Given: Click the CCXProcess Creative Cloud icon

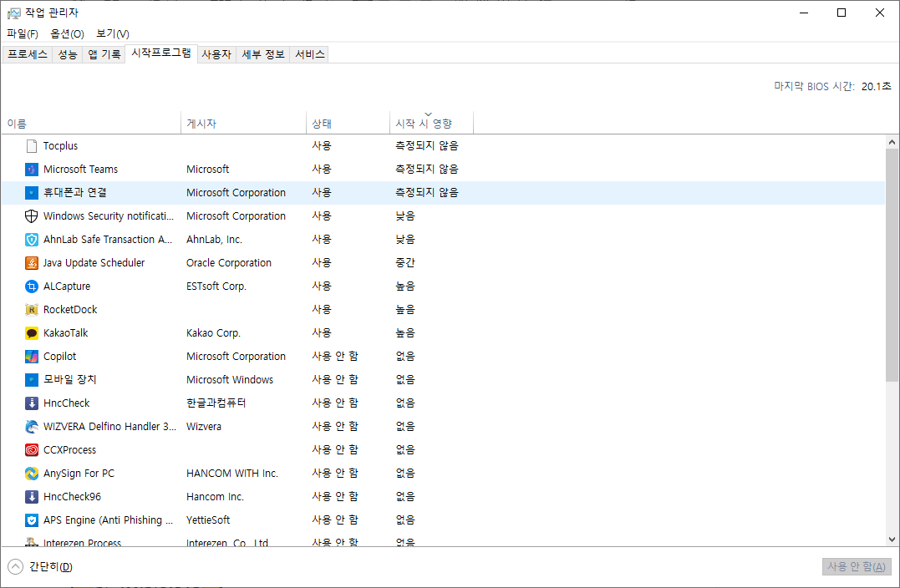Looking at the screenshot, I should pos(32,450).
